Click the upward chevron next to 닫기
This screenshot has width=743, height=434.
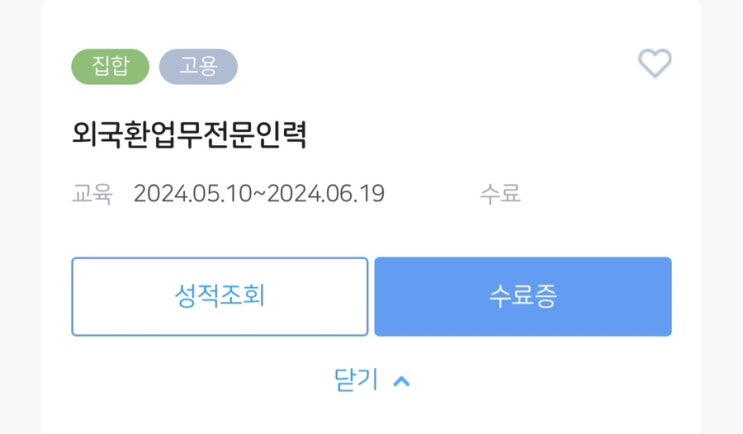click(402, 381)
